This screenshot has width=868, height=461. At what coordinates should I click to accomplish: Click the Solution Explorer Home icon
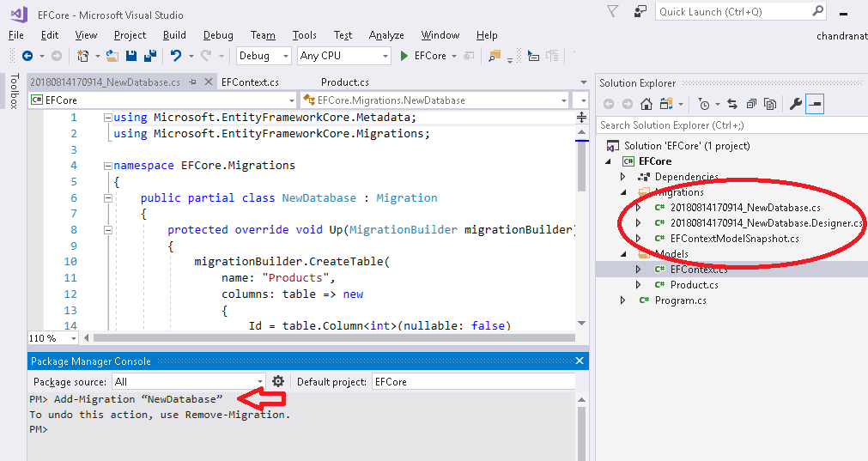click(646, 104)
